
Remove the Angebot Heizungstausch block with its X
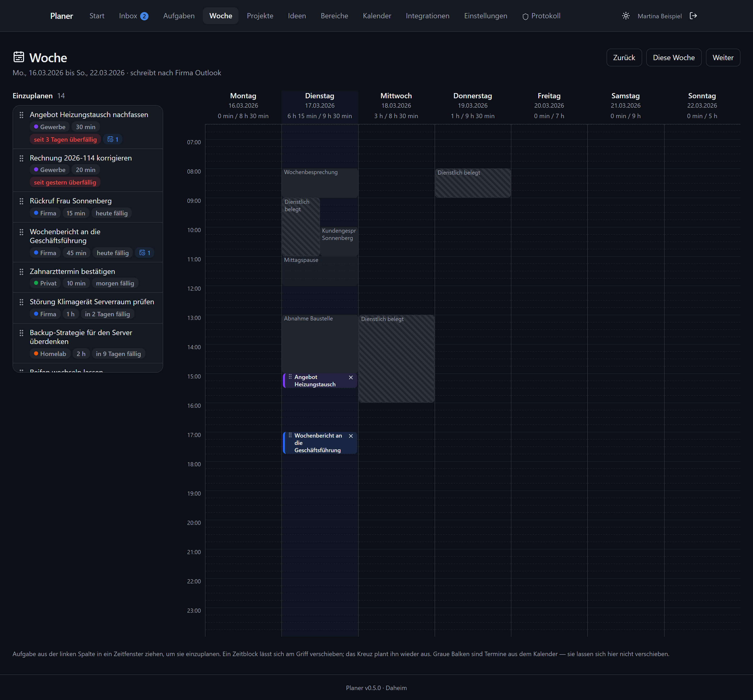(x=351, y=377)
